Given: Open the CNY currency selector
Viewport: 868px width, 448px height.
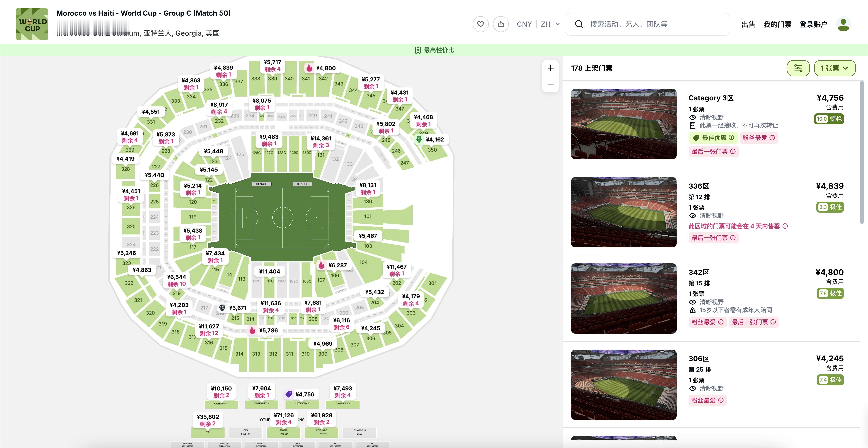Looking at the screenshot, I should (x=524, y=24).
